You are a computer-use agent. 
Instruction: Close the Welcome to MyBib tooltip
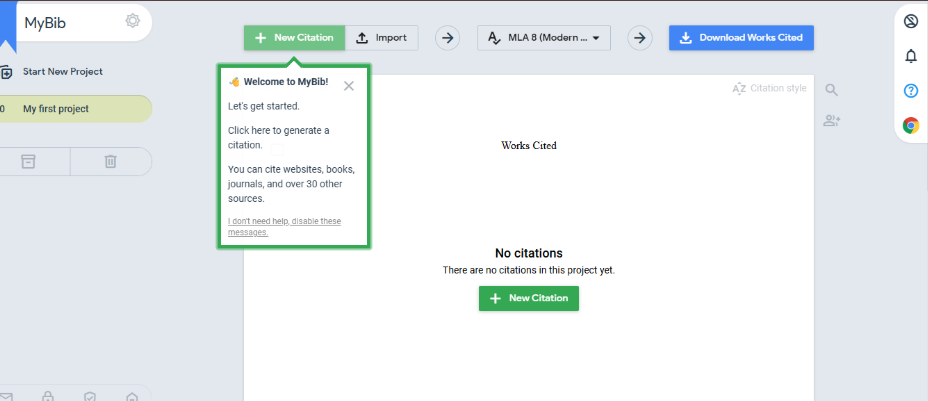point(349,86)
